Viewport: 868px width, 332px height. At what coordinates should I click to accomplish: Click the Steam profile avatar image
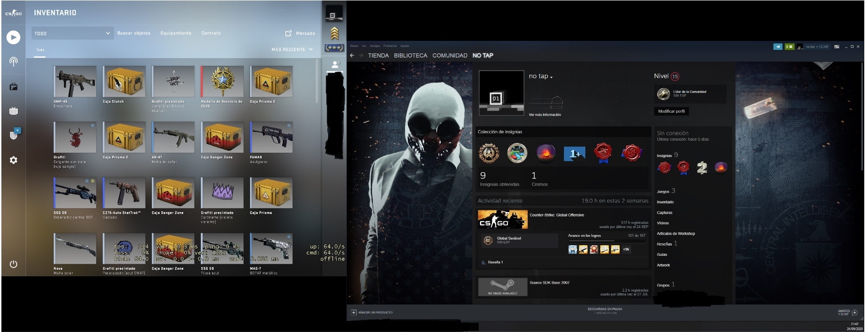tap(502, 93)
